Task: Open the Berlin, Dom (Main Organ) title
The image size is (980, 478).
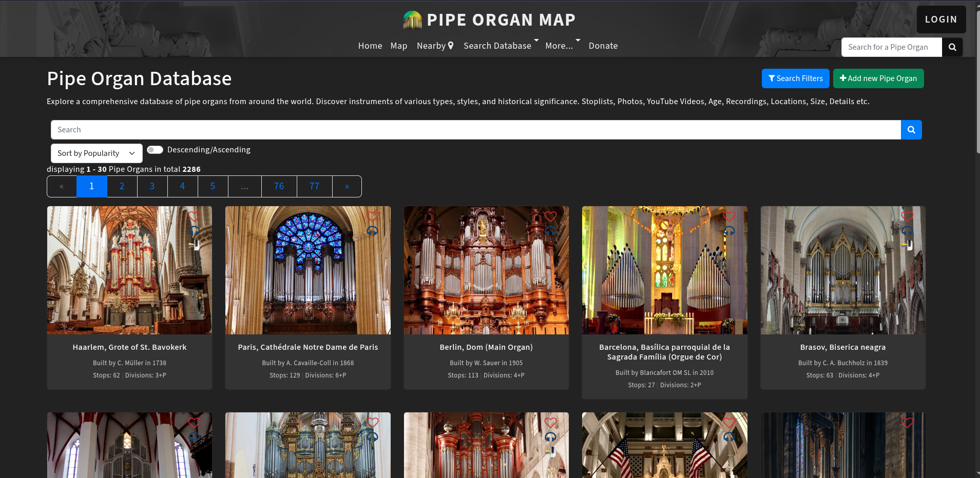Action: coord(486,347)
